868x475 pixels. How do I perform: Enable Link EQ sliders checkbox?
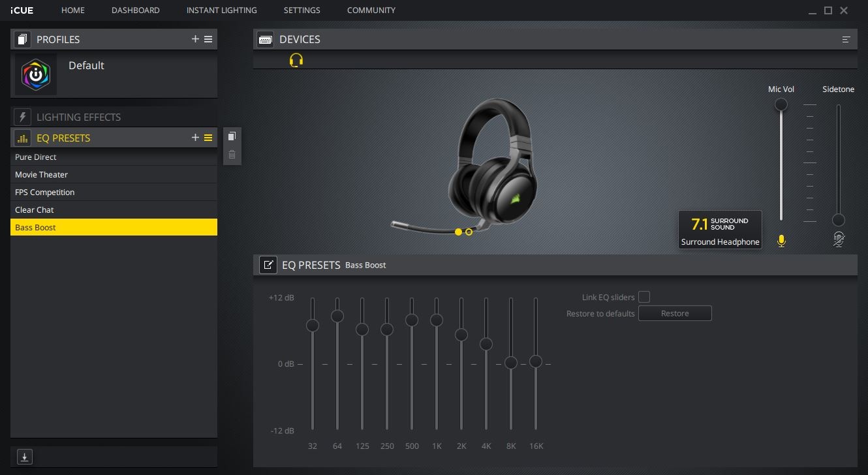(x=644, y=297)
